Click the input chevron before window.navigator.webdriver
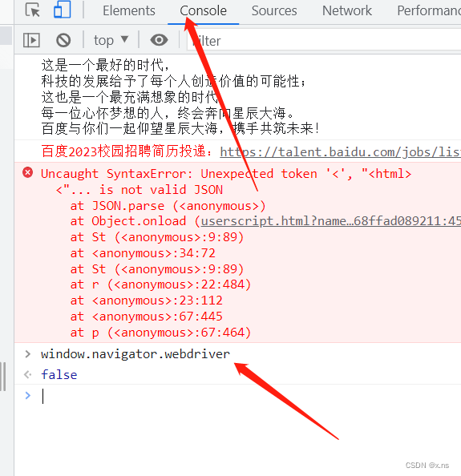 pyautogui.click(x=27, y=354)
